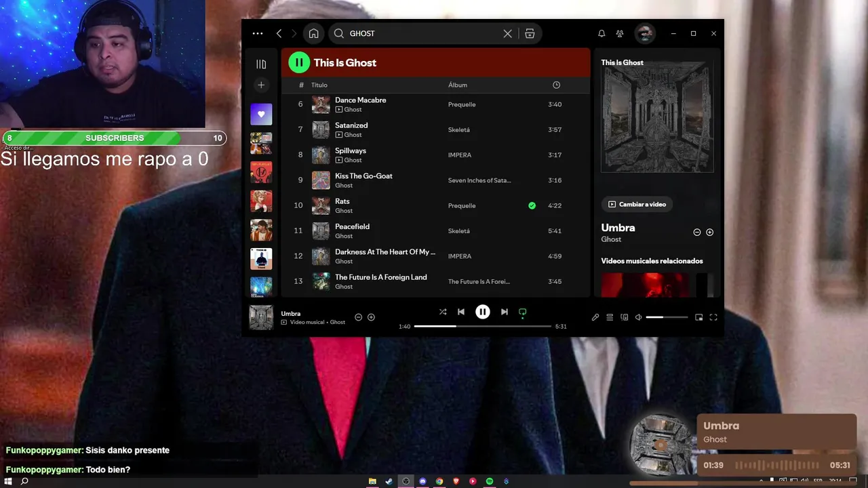Open the Spotify three-dots menu
This screenshot has height=488, width=868.
click(x=257, y=33)
